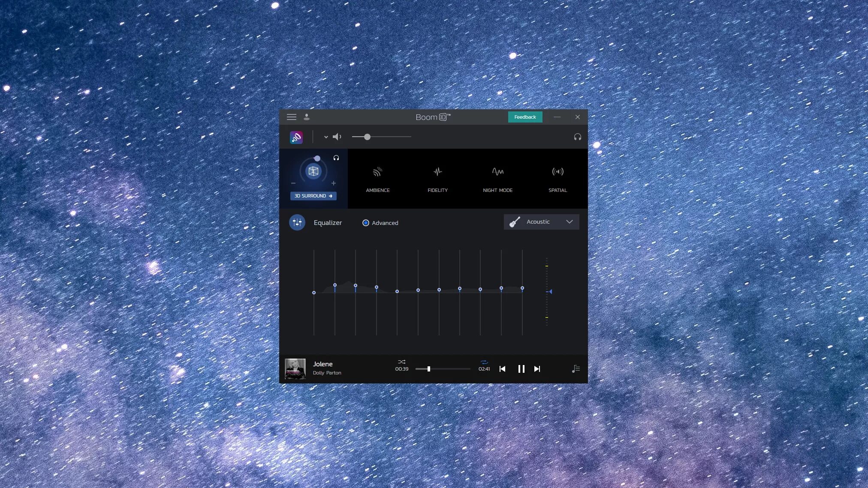Expand output device chevron near the volume icon
Viewport: 868px width, 488px height.
326,137
